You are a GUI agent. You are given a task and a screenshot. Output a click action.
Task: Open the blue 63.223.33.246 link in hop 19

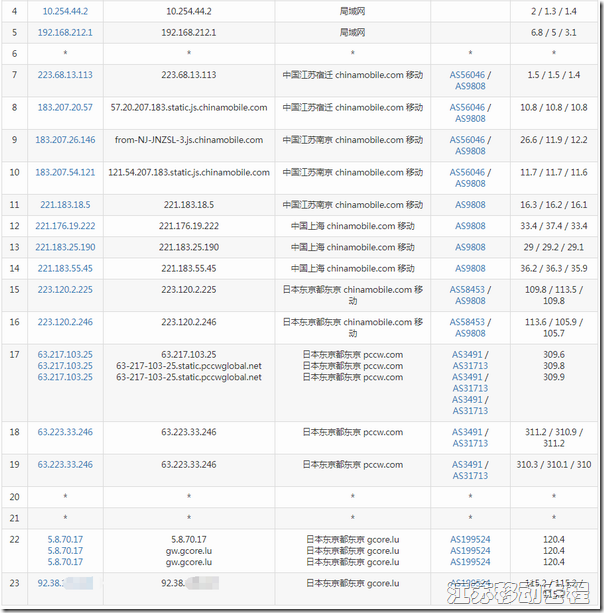(x=65, y=464)
